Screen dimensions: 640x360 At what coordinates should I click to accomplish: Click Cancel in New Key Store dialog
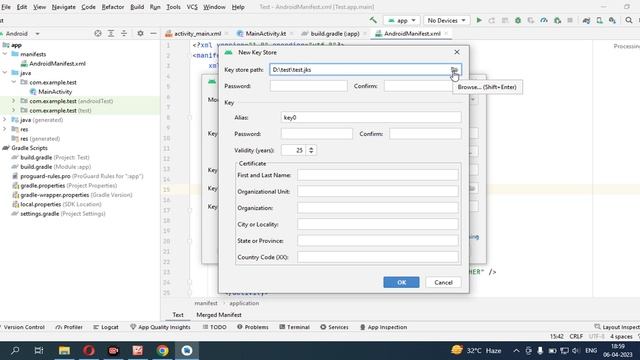click(443, 282)
